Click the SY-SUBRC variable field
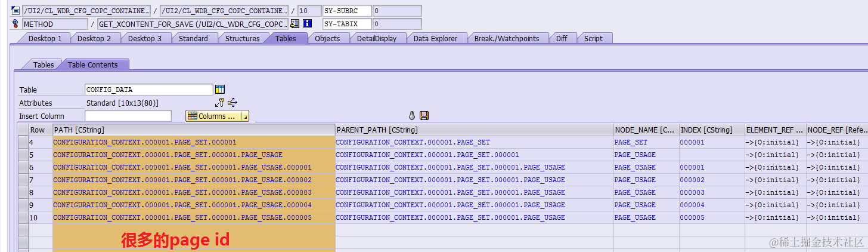 tap(347, 11)
